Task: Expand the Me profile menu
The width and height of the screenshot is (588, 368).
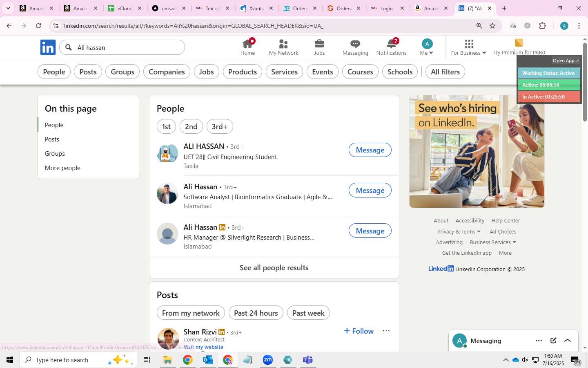Action: [x=427, y=47]
